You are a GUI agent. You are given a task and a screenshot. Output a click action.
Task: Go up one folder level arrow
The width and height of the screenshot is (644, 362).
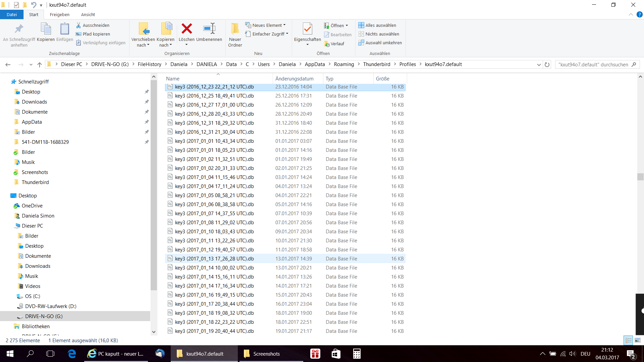40,64
